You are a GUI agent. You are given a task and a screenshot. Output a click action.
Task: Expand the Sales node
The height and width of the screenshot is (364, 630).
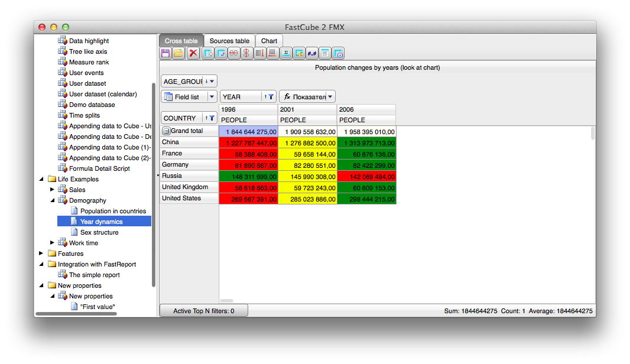point(52,190)
